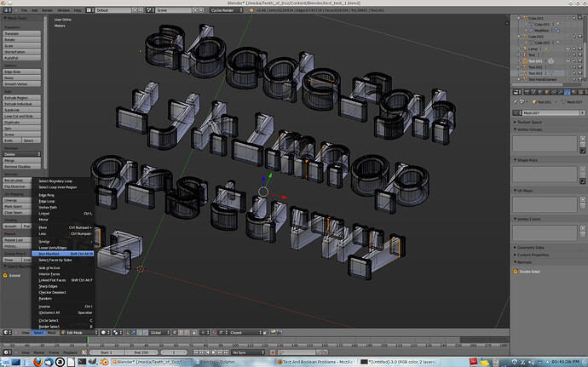Click the viewport shading sphere icon
588x367 pixels.
(x=105, y=332)
